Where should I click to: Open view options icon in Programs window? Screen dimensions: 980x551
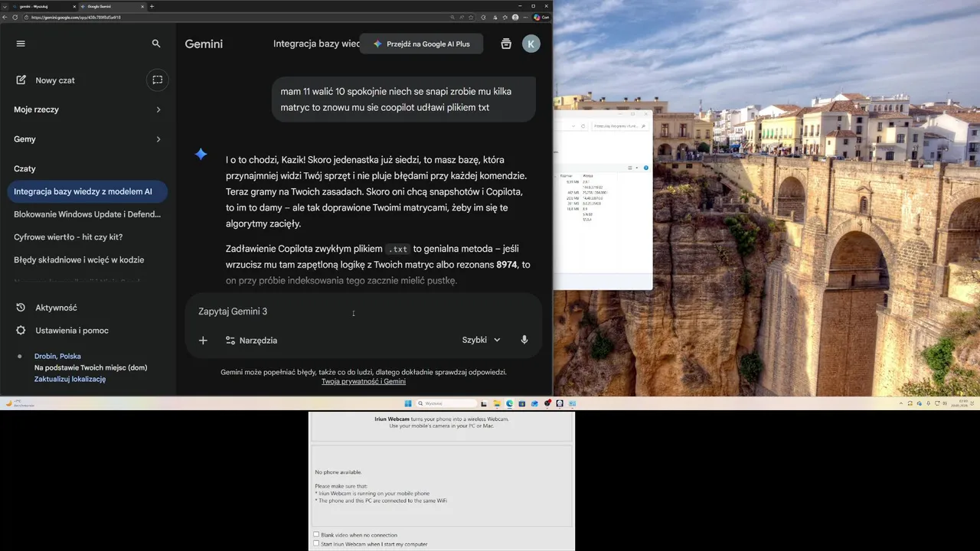pyautogui.click(x=630, y=168)
